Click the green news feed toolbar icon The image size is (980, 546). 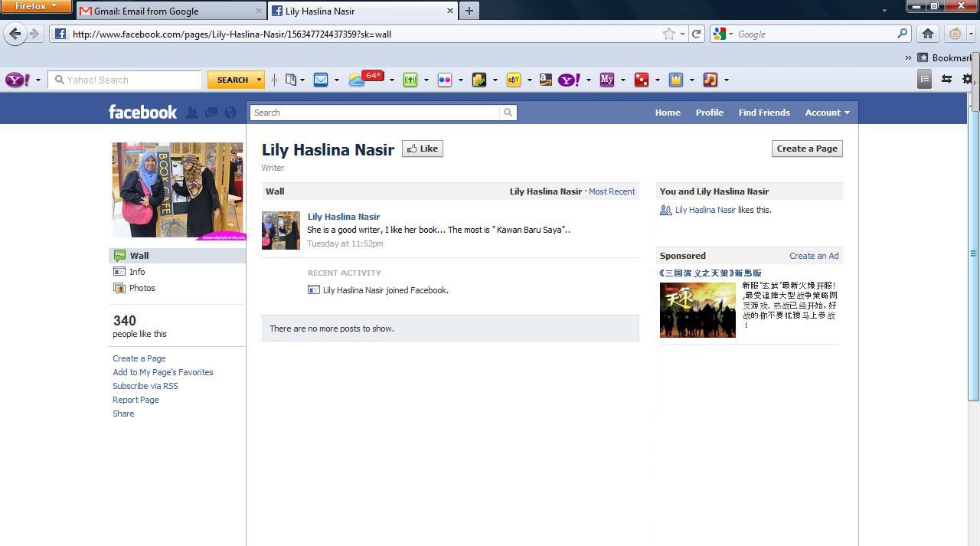410,80
